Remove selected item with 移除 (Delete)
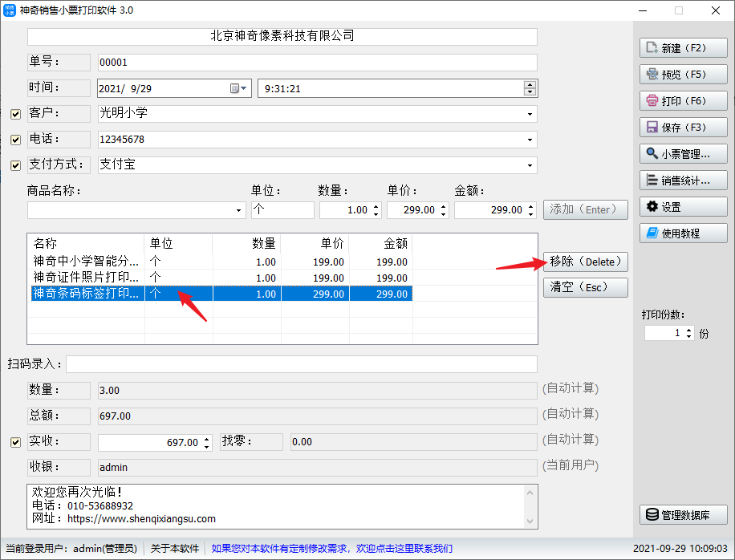The width and height of the screenshot is (735, 560). (586, 262)
